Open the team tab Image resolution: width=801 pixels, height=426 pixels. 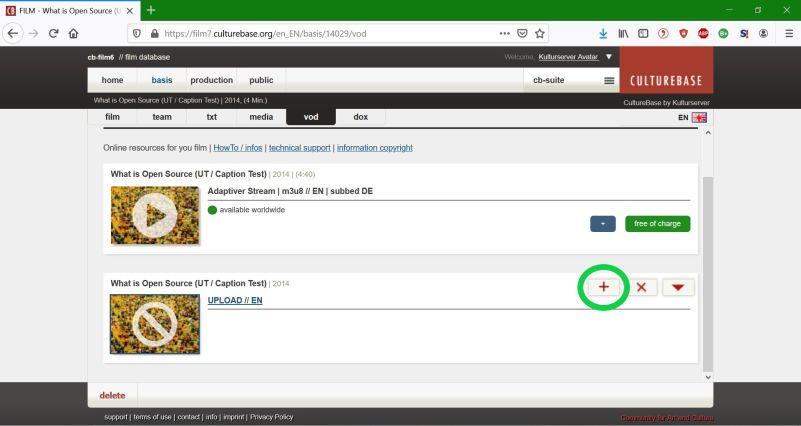pyautogui.click(x=162, y=117)
